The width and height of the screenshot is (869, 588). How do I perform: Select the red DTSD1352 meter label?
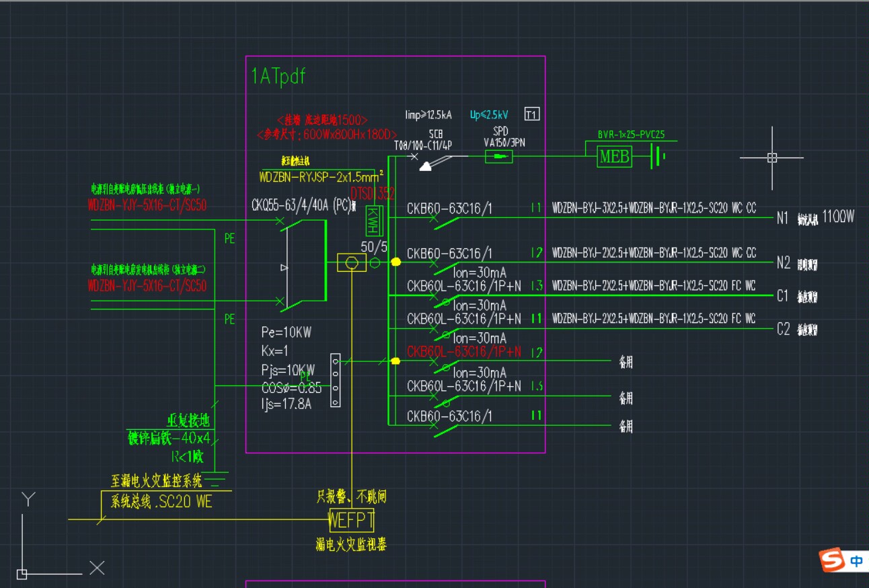[x=372, y=194]
